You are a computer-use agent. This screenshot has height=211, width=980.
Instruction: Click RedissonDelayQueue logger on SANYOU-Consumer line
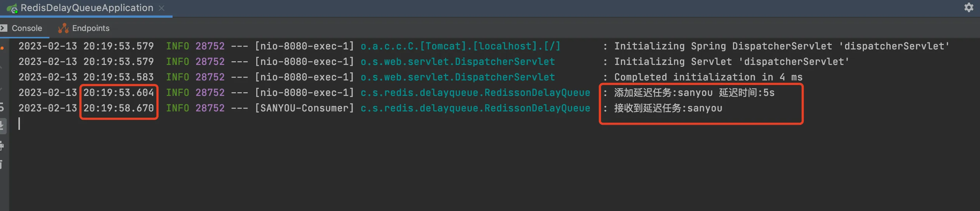475,108
